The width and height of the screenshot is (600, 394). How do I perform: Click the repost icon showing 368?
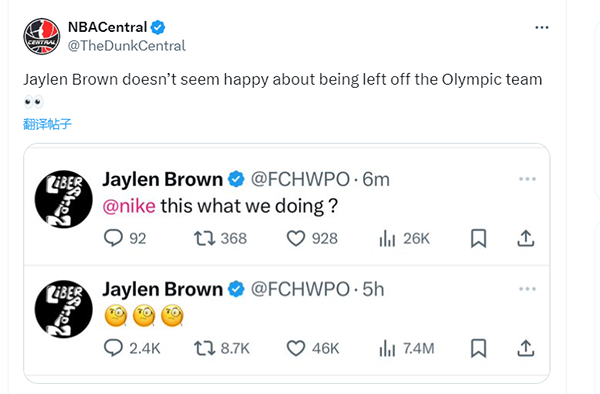(205, 238)
